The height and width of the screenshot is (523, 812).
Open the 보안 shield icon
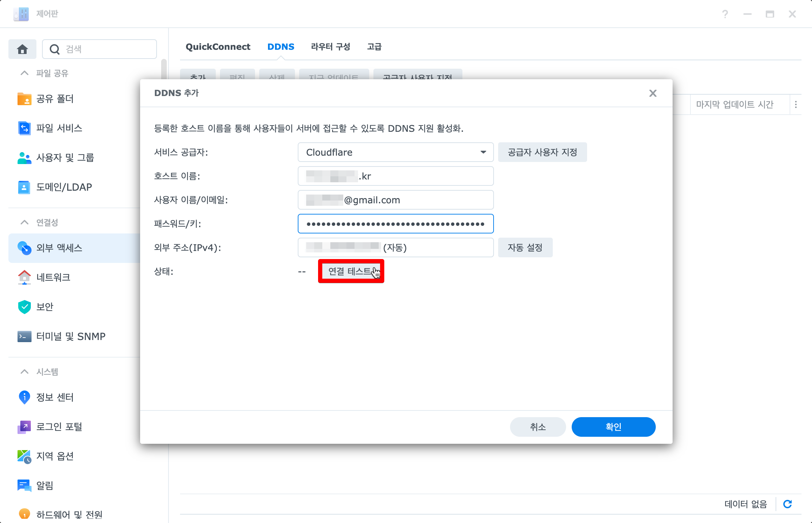point(24,307)
